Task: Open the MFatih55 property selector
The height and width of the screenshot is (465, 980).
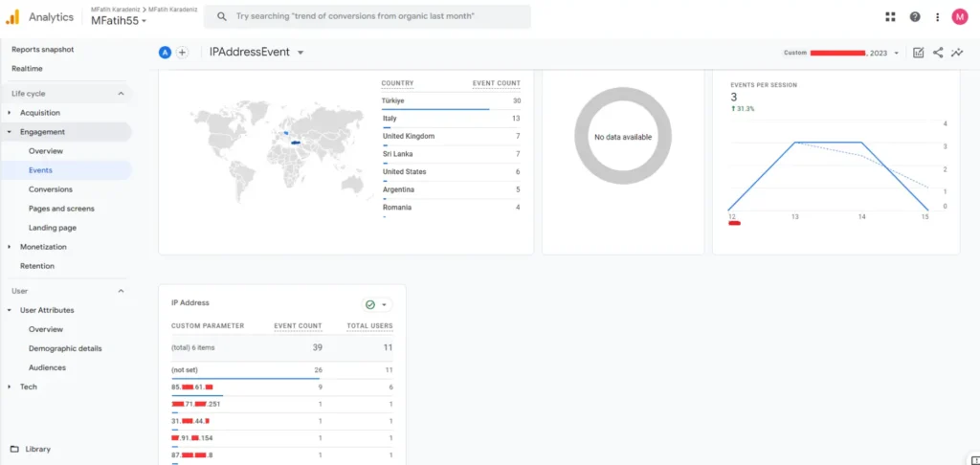Action: coord(119,21)
